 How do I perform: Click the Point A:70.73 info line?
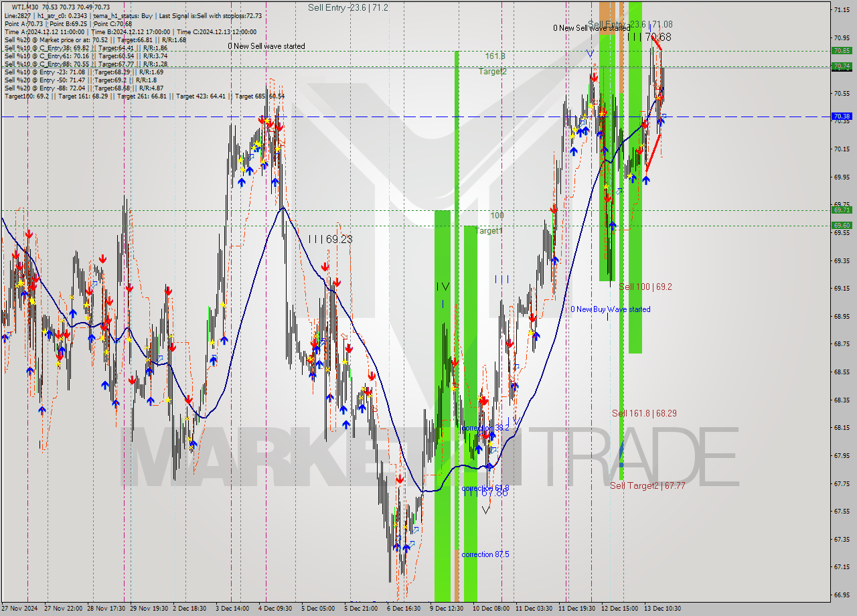[68, 23]
